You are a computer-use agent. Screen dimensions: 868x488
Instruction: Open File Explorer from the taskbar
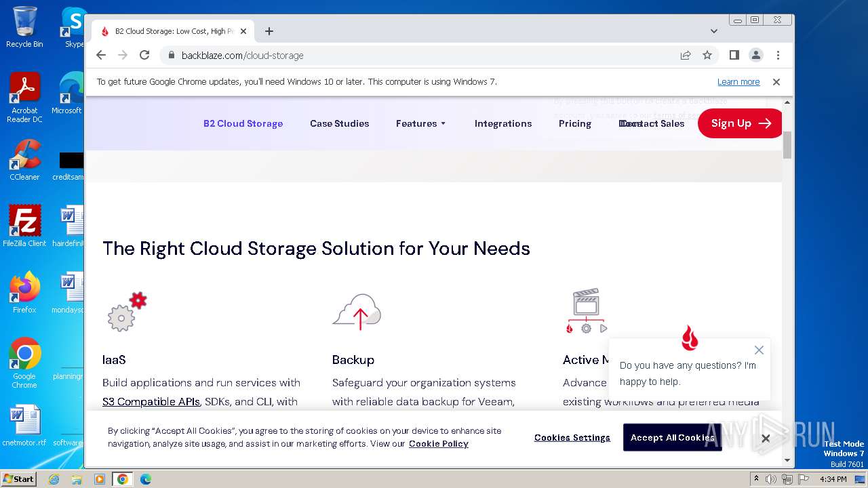(77, 479)
